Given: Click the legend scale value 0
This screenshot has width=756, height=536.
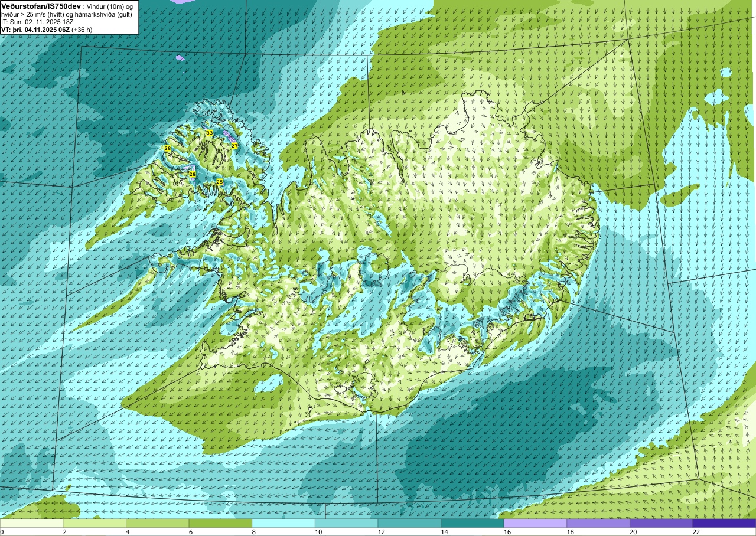Looking at the screenshot, I should [2, 532].
